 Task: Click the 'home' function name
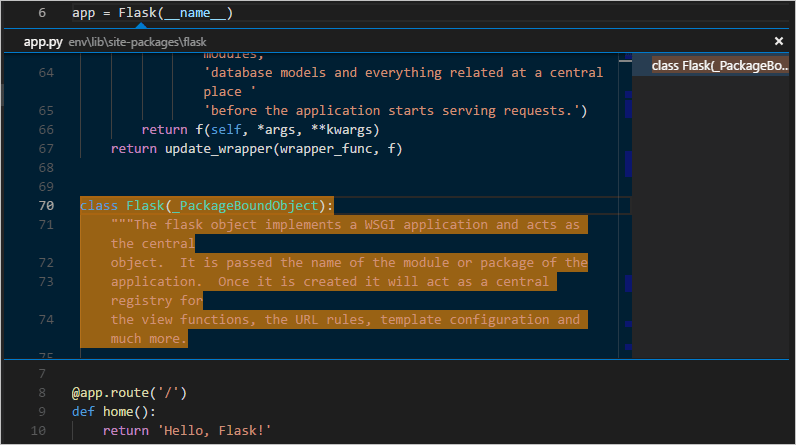(118, 411)
